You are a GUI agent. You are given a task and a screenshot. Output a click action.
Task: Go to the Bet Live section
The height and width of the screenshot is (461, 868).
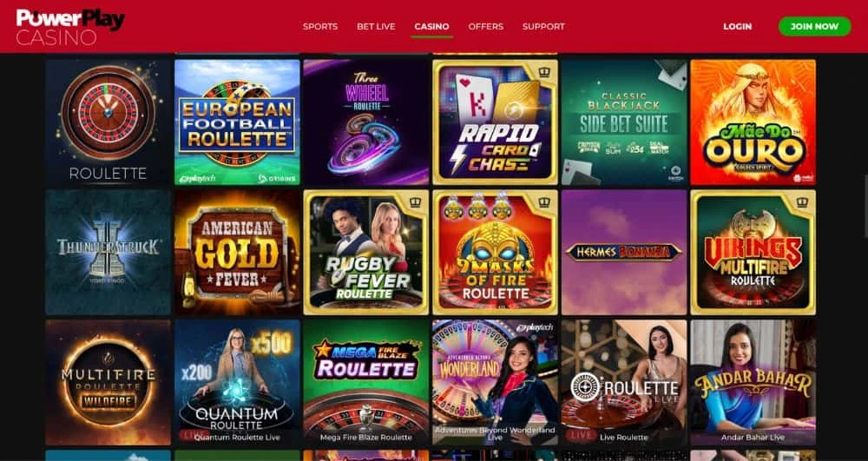click(x=376, y=27)
